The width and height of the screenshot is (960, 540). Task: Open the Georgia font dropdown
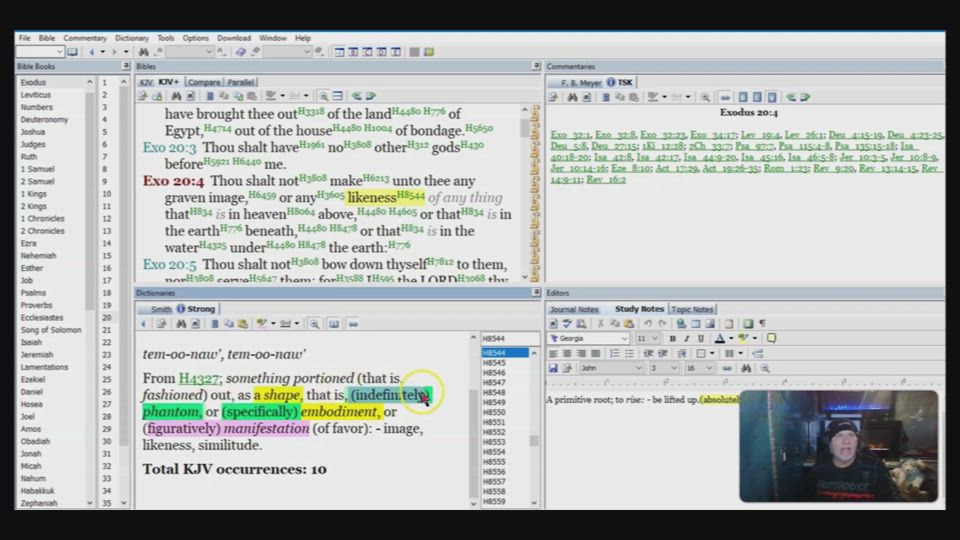coord(624,339)
